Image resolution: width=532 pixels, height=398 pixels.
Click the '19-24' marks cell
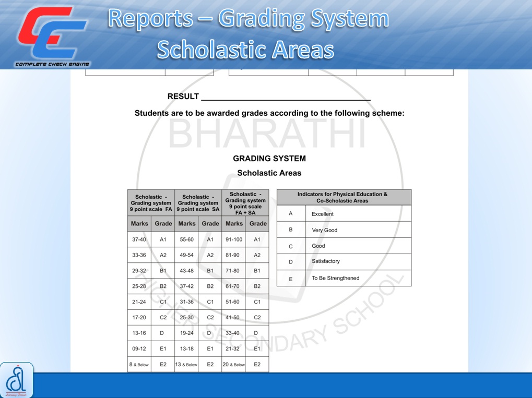186,333
